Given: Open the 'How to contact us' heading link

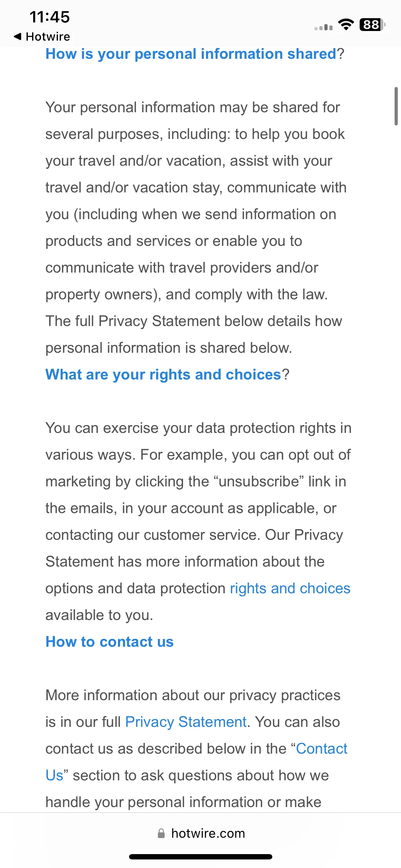Looking at the screenshot, I should pos(109,642).
